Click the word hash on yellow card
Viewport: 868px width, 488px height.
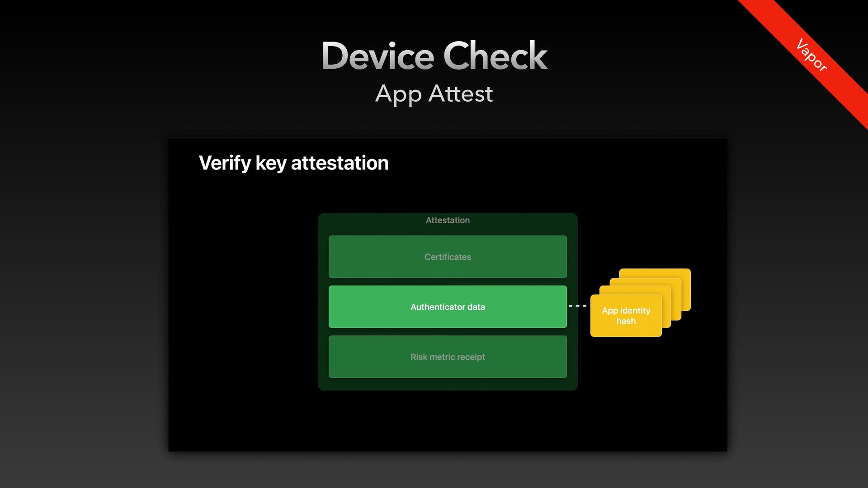point(626,321)
